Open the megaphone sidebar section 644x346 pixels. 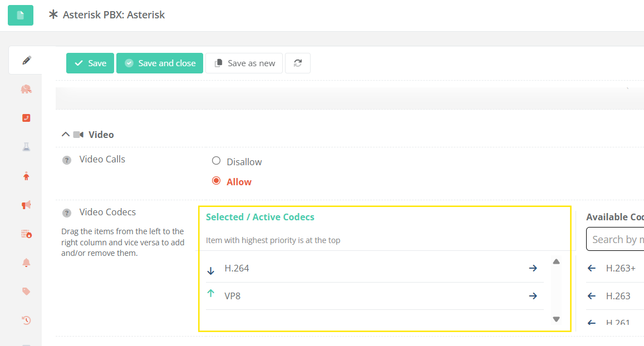click(x=26, y=205)
